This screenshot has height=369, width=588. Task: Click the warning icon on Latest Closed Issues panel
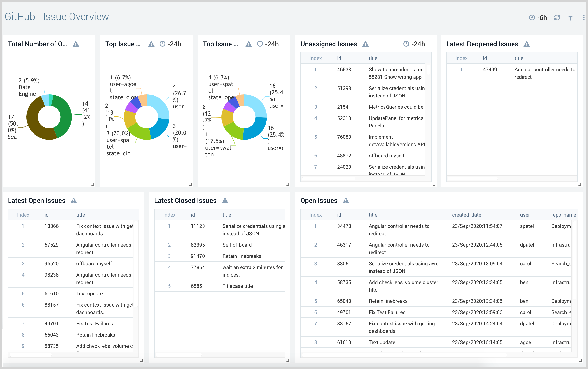(x=225, y=201)
